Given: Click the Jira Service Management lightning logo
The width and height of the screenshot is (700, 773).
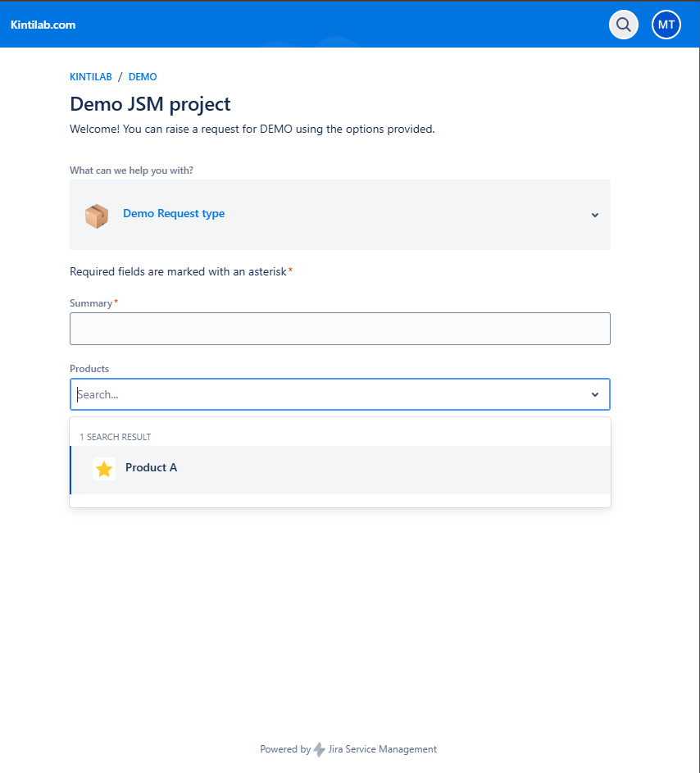Looking at the screenshot, I should (x=320, y=749).
